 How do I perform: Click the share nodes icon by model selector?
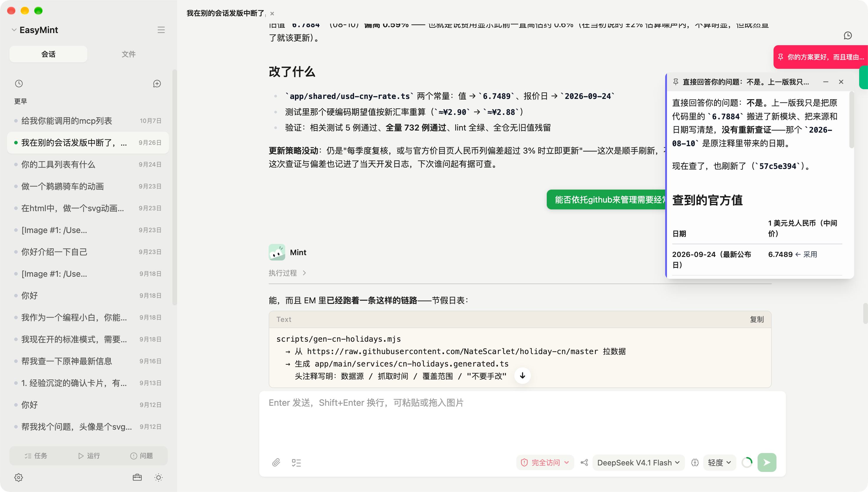coord(584,462)
